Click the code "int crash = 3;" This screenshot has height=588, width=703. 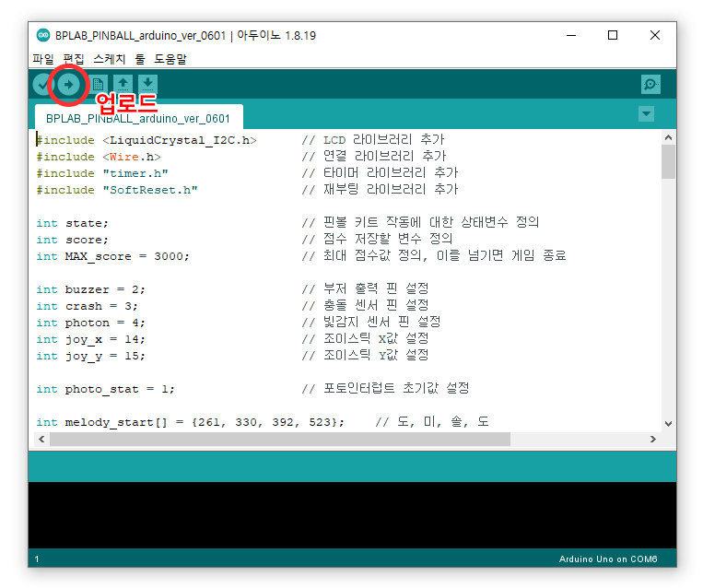88,306
